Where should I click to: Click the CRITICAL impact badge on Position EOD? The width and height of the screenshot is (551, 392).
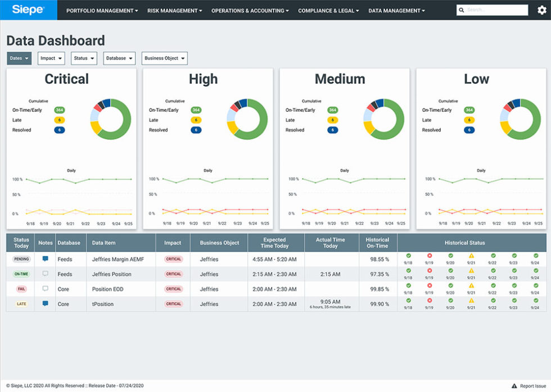[173, 289]
